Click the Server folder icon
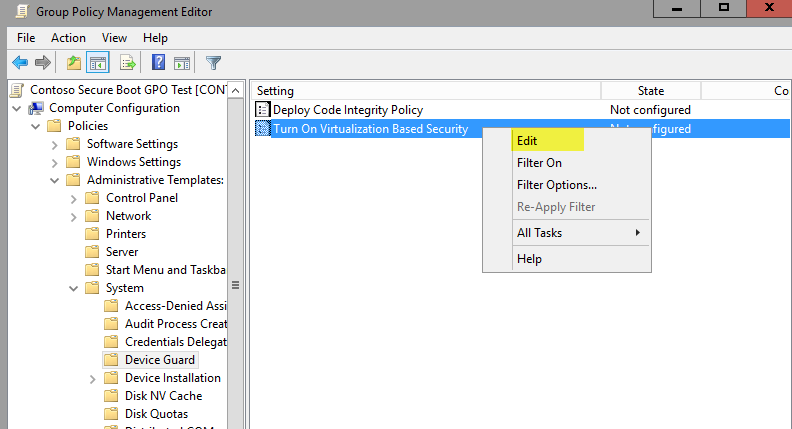The height and width of the screenshot is (429, 792). point(92,252)
